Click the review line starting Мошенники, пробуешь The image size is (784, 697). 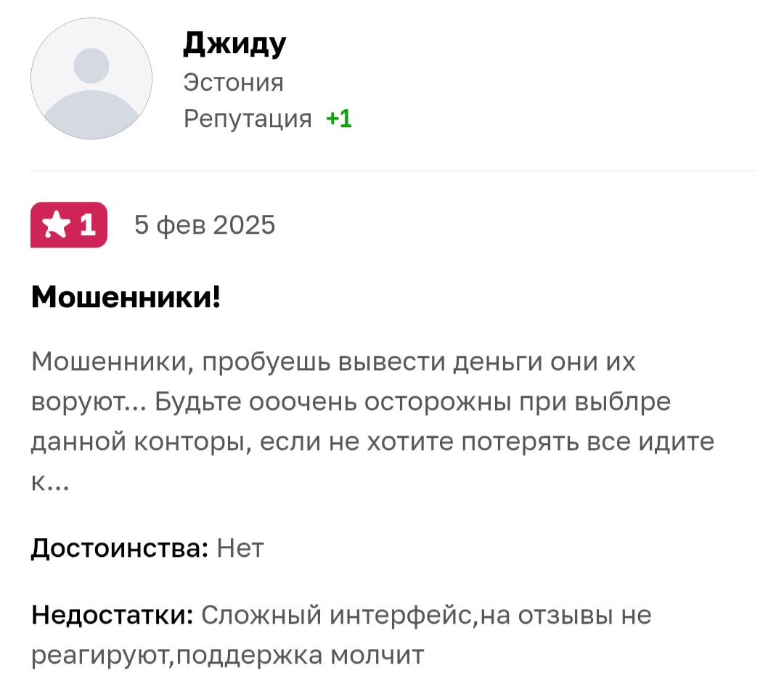[x=333, y=362]
